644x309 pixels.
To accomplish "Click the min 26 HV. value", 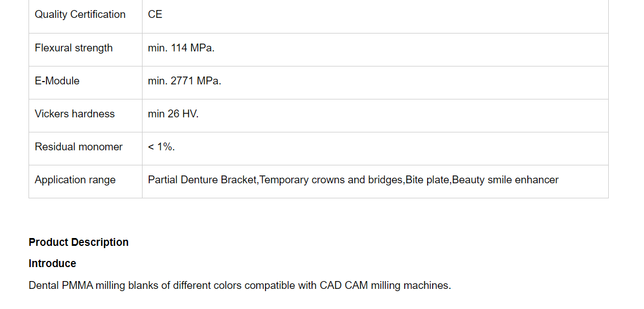I will pyautogui.click(x=173, y=114).
